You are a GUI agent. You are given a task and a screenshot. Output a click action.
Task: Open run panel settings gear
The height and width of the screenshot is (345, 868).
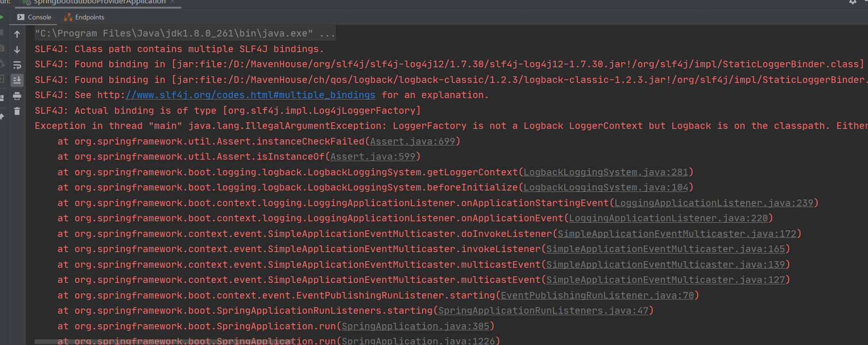853,2
